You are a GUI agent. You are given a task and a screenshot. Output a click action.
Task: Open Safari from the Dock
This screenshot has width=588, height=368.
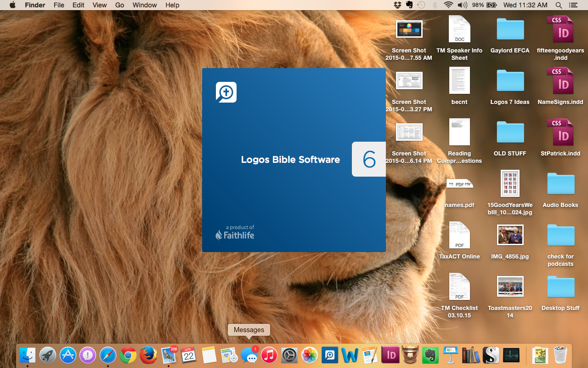click(x=108, y=355)
